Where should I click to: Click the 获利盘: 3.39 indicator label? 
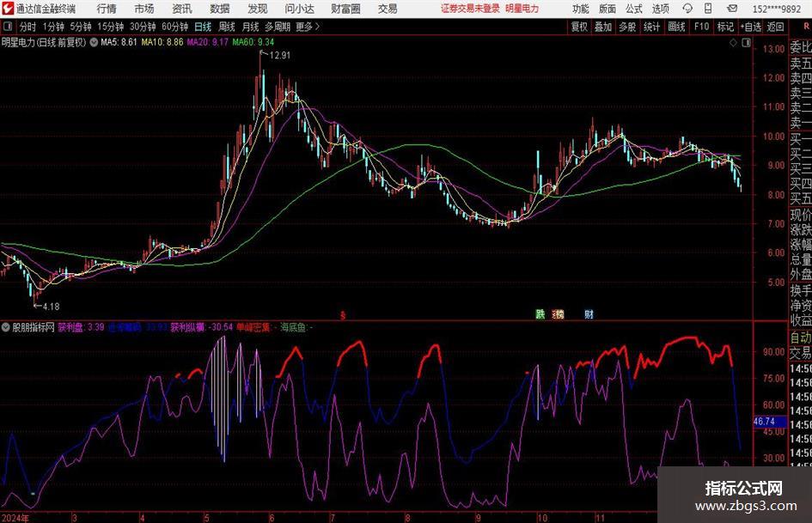click(x=81, y=327)
